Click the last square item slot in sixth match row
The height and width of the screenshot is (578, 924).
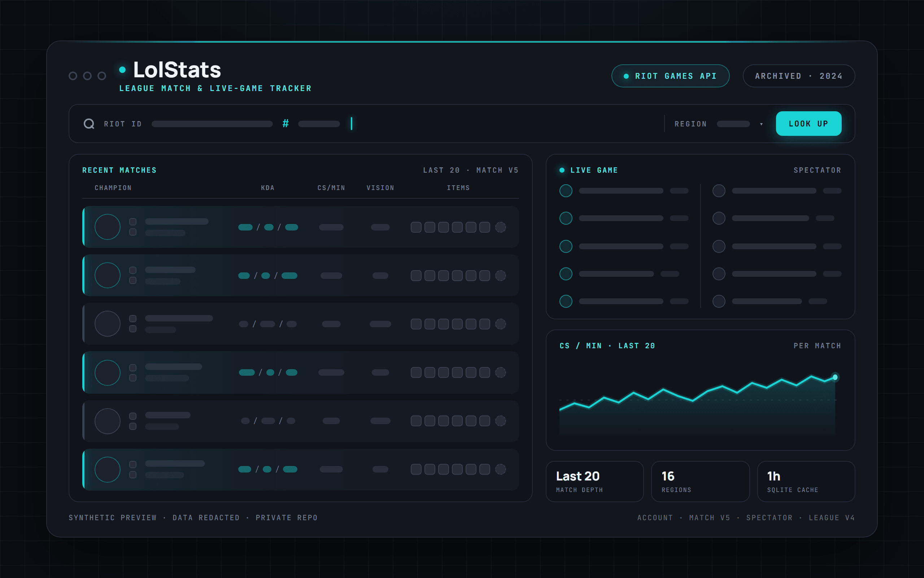[x=484, y=469]
